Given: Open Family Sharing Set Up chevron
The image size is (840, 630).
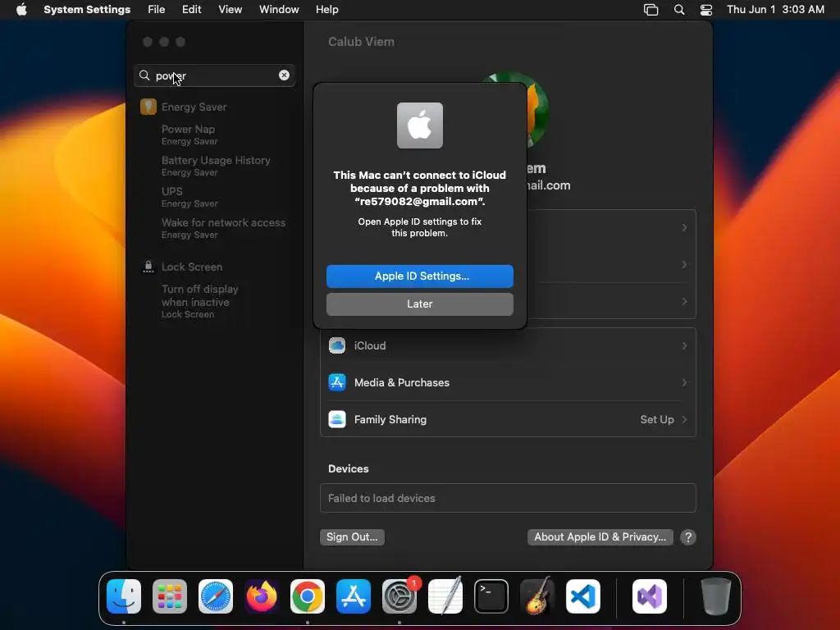Looking at the screenshot, I should coord(684,419).
